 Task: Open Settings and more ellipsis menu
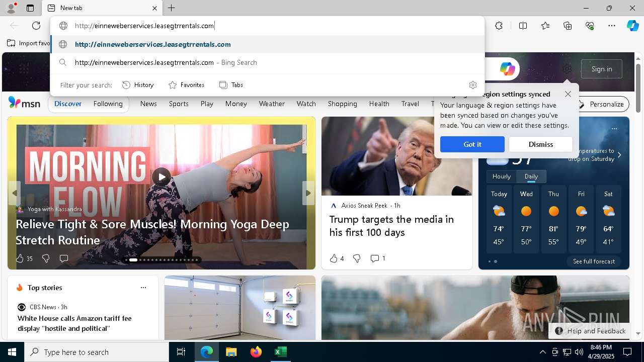pos(612,26)
